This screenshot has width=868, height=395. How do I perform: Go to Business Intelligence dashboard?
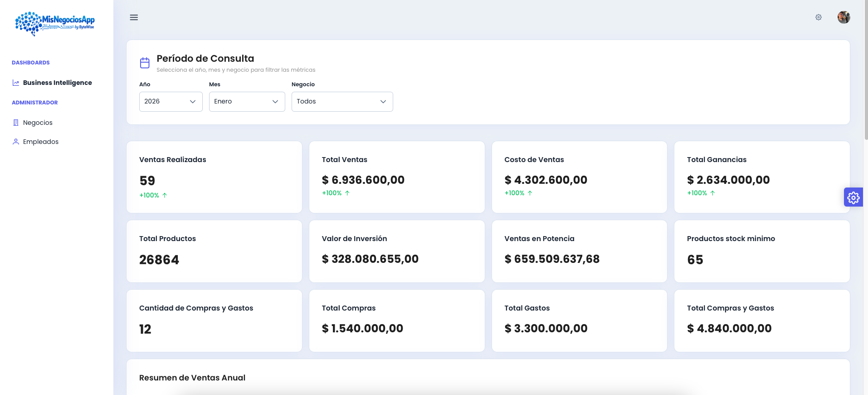pyautogui.click(x=57, y=83)
